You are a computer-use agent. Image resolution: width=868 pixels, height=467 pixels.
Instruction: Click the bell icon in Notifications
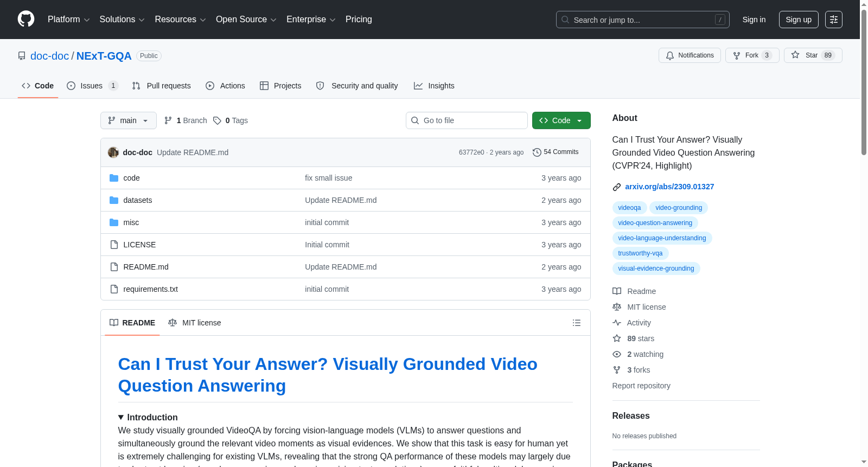coord(670,55)
